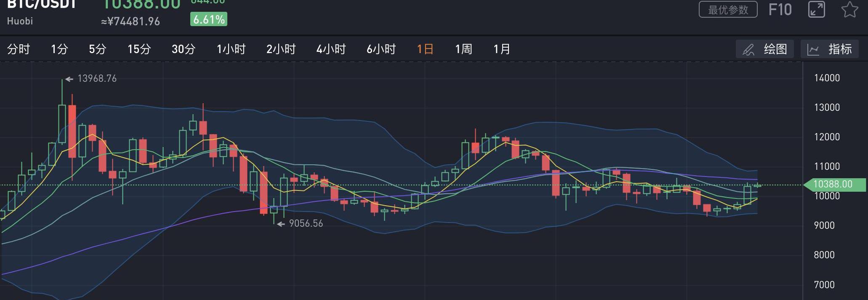Screen dimensions: 868x300
Task: Add BTC/USDT to favorites with star
Action: 849,9
